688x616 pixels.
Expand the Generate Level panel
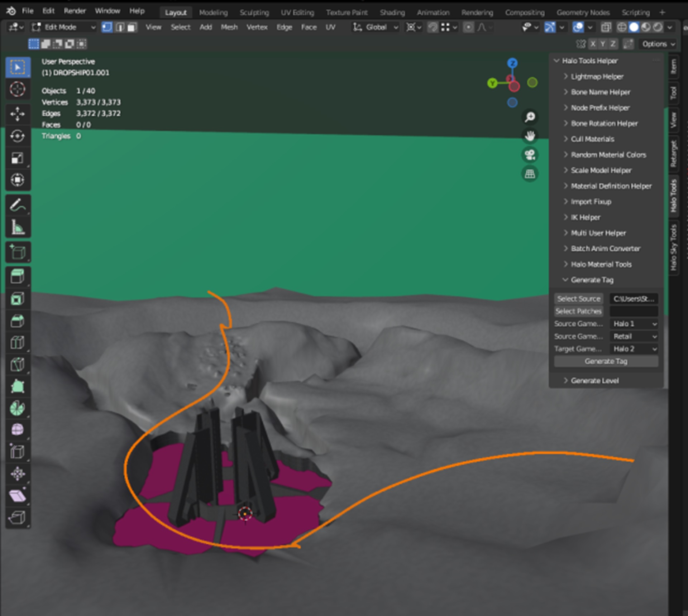coord(594,380)
